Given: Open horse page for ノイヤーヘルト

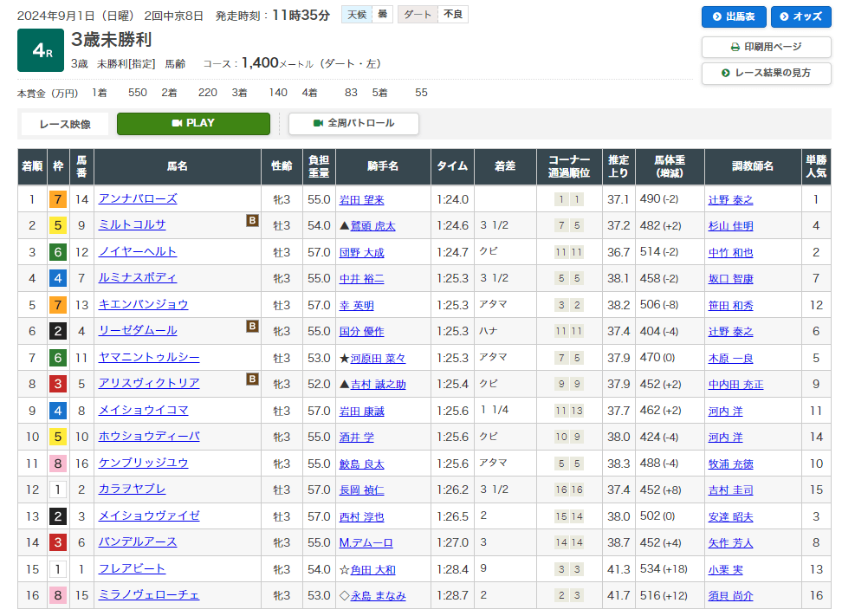Looking at the screenshot, I should (138, 252).
